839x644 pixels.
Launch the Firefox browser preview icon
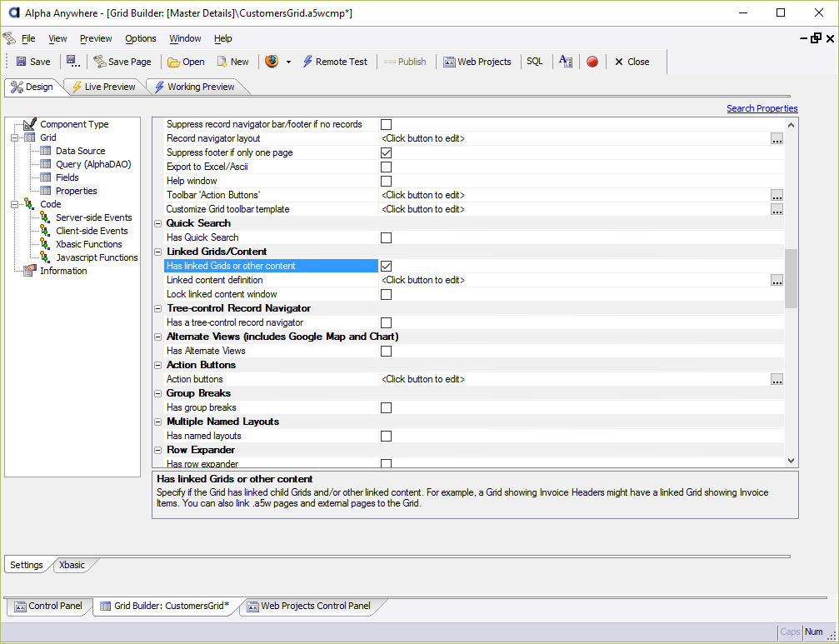(272, 62)
